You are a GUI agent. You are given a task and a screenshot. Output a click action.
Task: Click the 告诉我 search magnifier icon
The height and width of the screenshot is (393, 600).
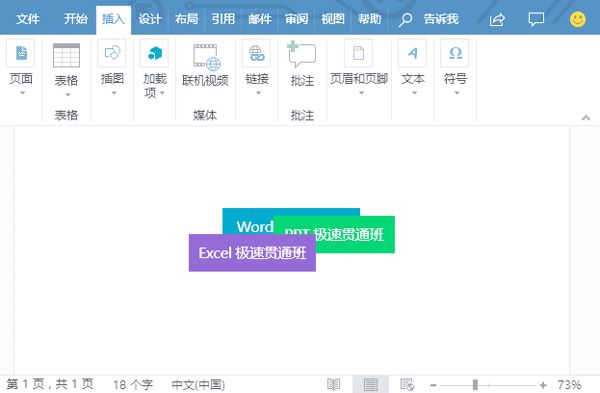(405, 19)
